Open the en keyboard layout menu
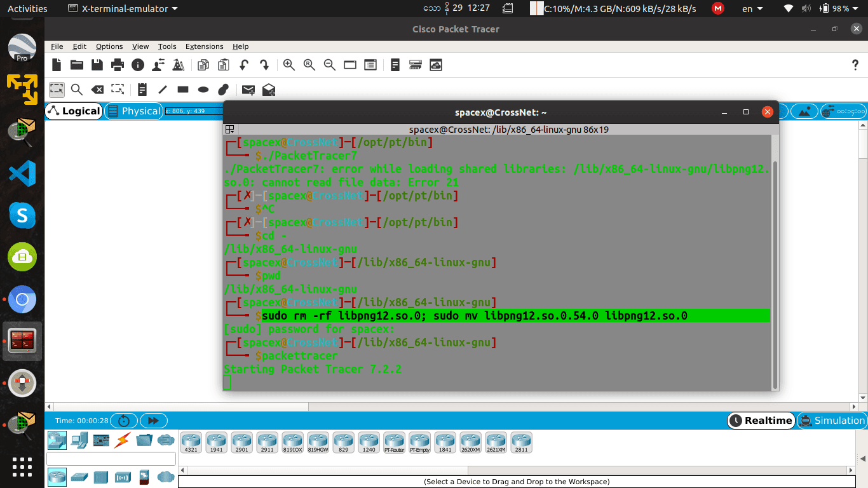The width and height of the screenshot is (868, 488). click(752, 8)
